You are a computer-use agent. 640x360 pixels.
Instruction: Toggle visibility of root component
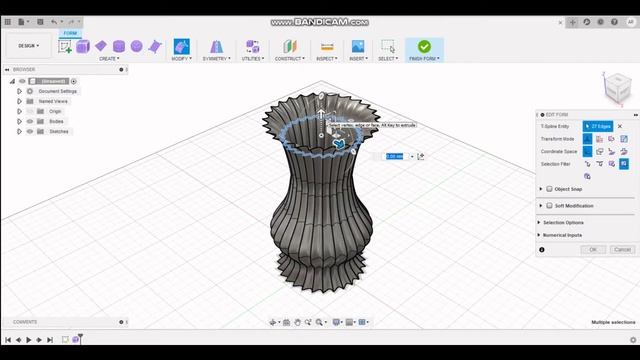[x=22, y=81]
